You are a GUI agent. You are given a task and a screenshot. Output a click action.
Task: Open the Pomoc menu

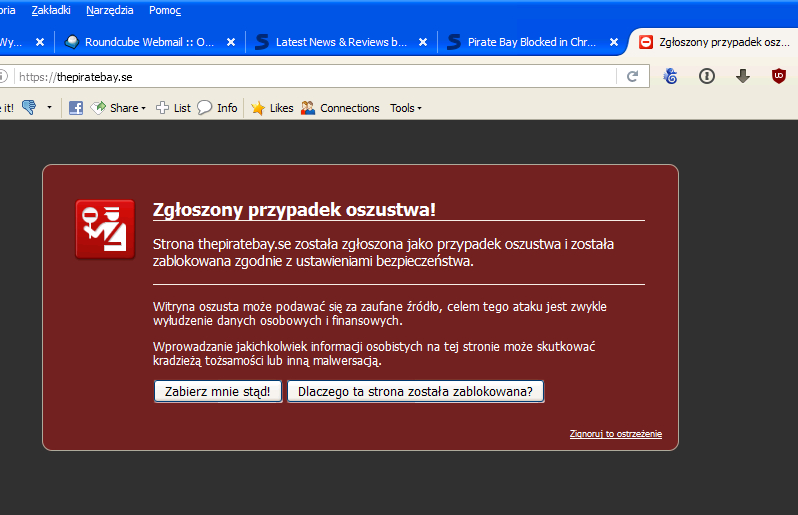point(165,10)
